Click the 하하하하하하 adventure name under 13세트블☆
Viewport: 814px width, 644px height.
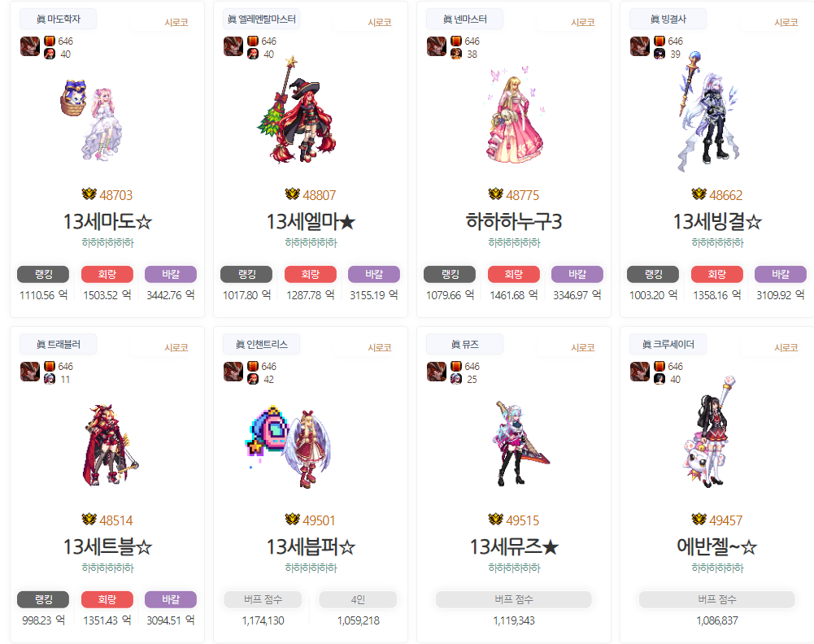(x=107, y=568)
